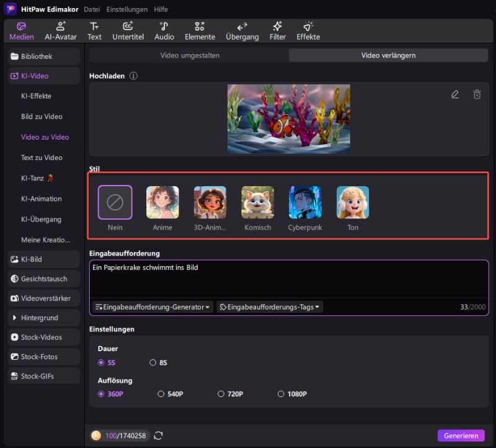Click the edit pencil icon on uploaded video
Screen dimensions: 496x448
point(455,94)
